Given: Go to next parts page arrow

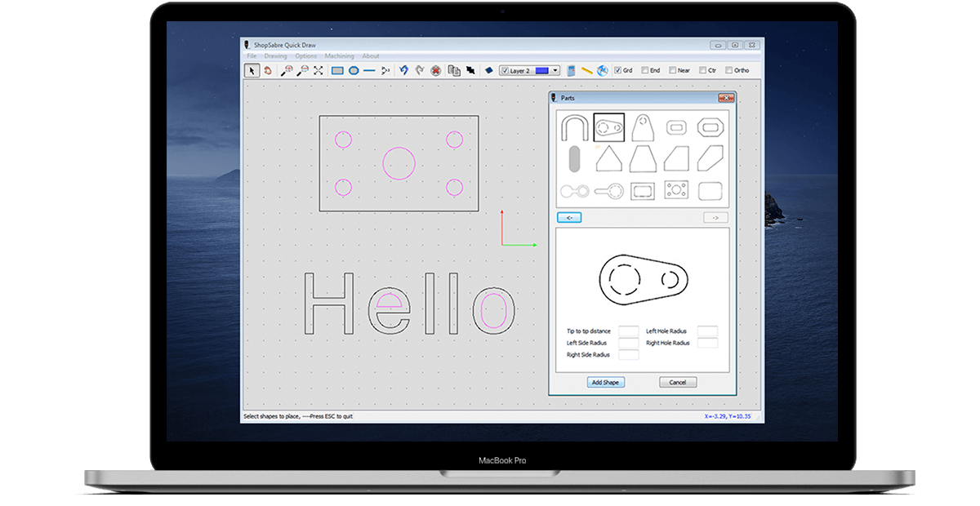Looking at the screenshot, I should 715,217.
